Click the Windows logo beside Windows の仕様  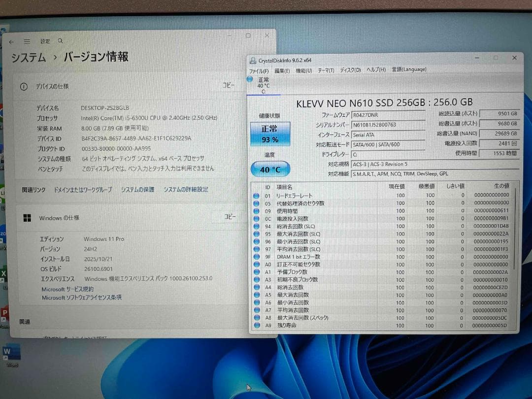(x=27, y=218)
